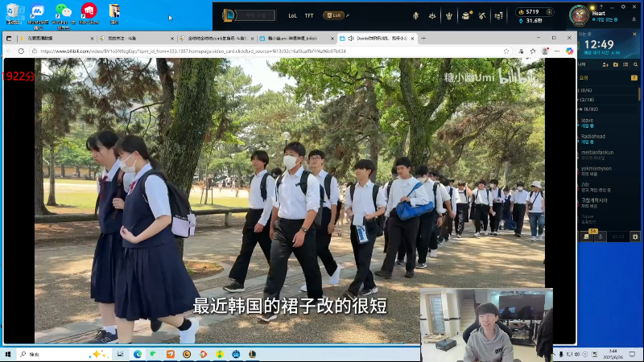Add the page to favorites star

(506, 51)
